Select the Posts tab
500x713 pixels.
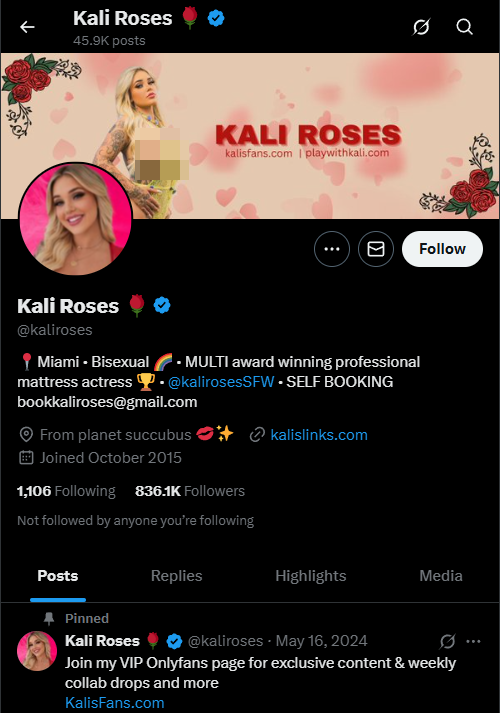[x=58, y=576]
